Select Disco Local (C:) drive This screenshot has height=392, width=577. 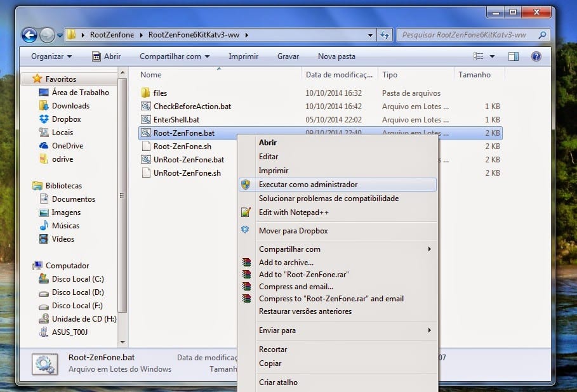(x=77, y=279)
